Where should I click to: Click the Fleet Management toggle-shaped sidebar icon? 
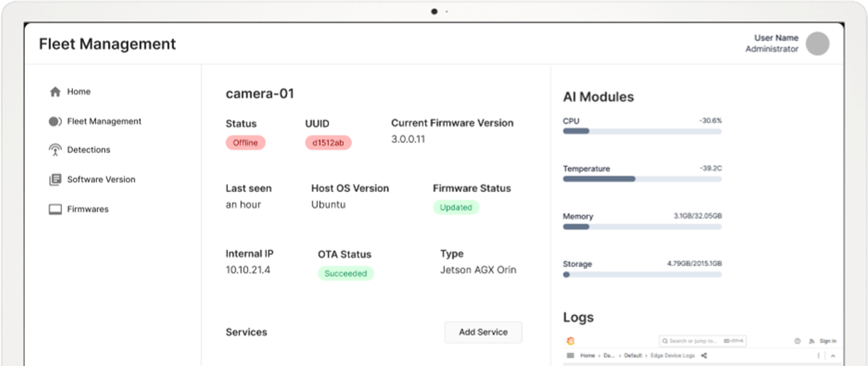(x=55, y=121)
